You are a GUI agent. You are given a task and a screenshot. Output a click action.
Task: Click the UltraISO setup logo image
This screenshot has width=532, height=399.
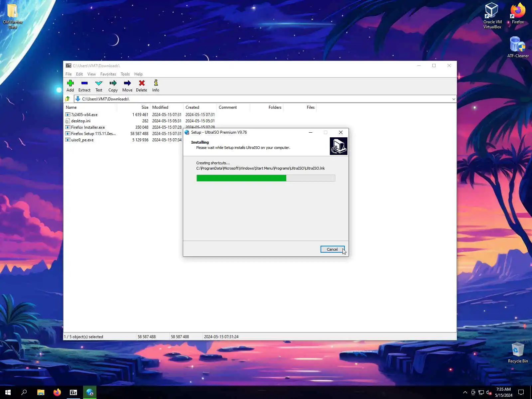pos(338,146)
